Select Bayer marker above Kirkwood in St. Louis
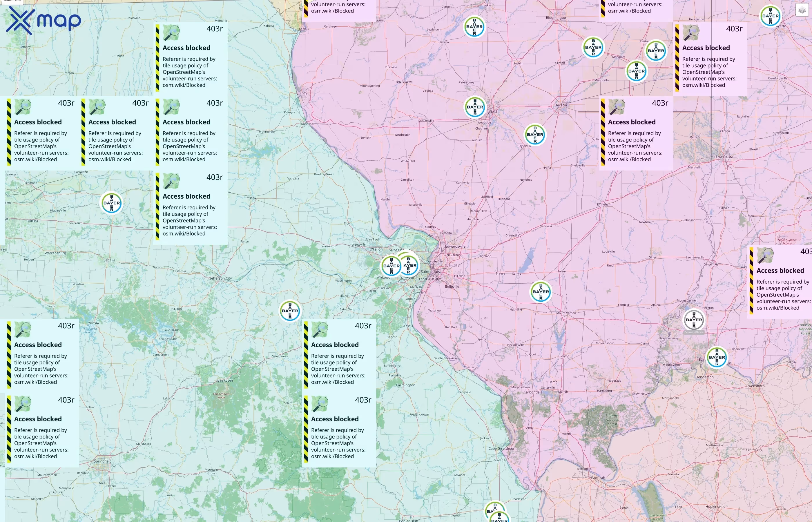The width and height of the screenshot is (812, 522). pos(410,265)
